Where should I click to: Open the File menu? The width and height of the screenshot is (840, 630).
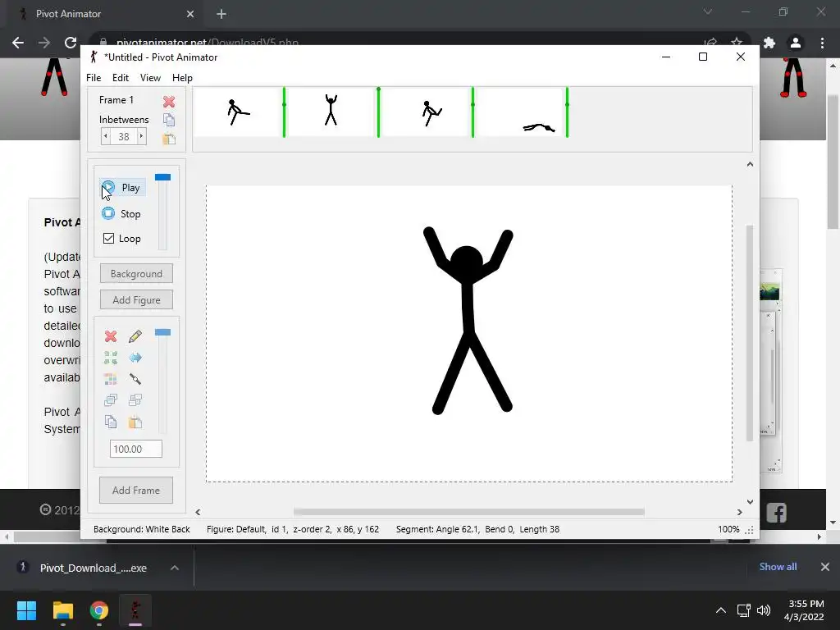tap(94, 78)
